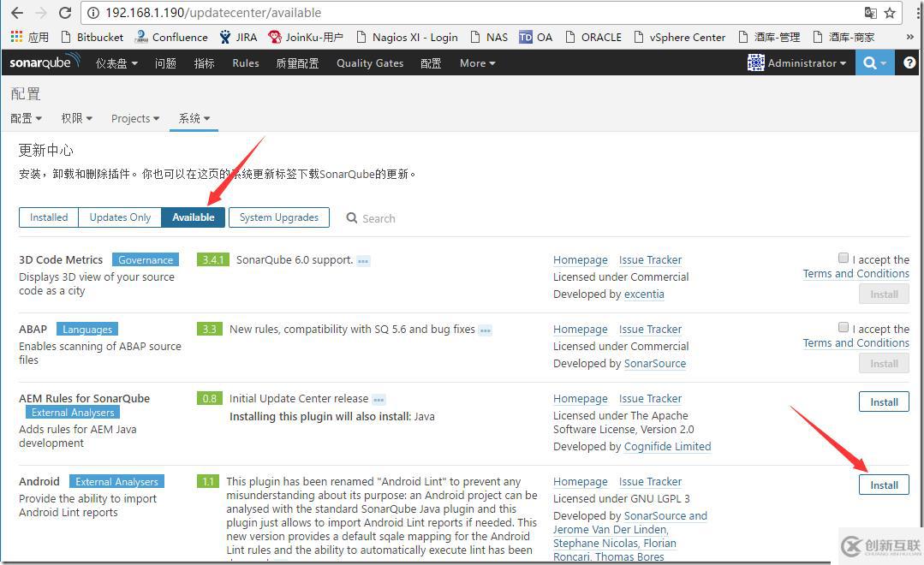Viewport: 924px width, 565px height.
Task: Open the 酒库-商家 bookmark
Action: (844, 37)
